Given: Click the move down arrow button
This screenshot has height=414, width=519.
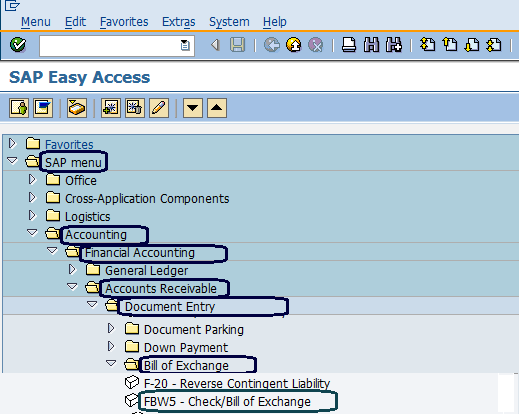Looking at the screenshot, I should pos(193,108).
